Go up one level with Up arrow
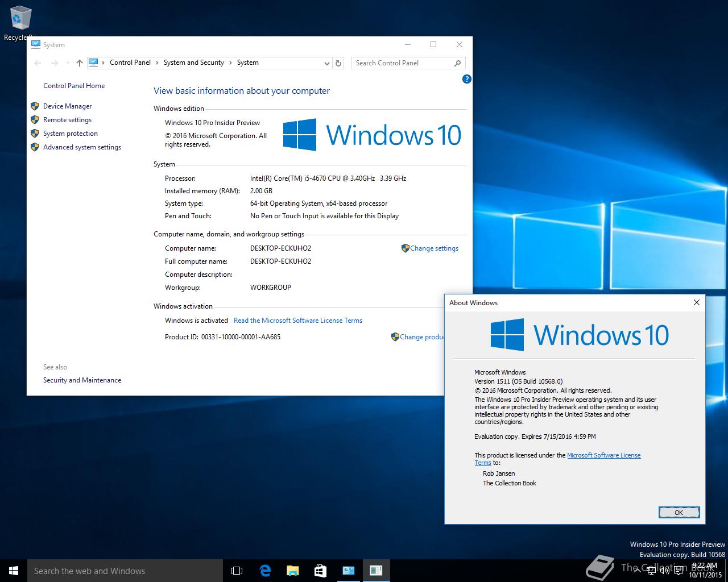The width and height of the screenshot is (728, 582). pos(80,63)
